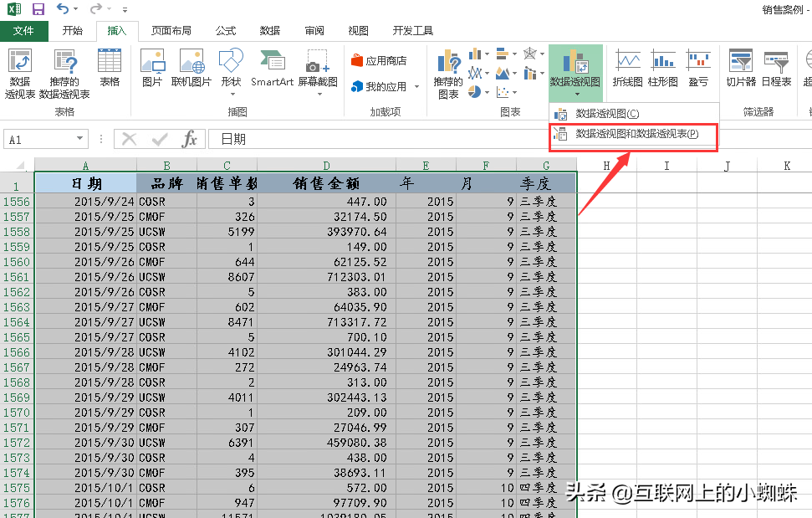Switch to the 审阅 ribbon tab
The image size is (812, 518).
314,31
